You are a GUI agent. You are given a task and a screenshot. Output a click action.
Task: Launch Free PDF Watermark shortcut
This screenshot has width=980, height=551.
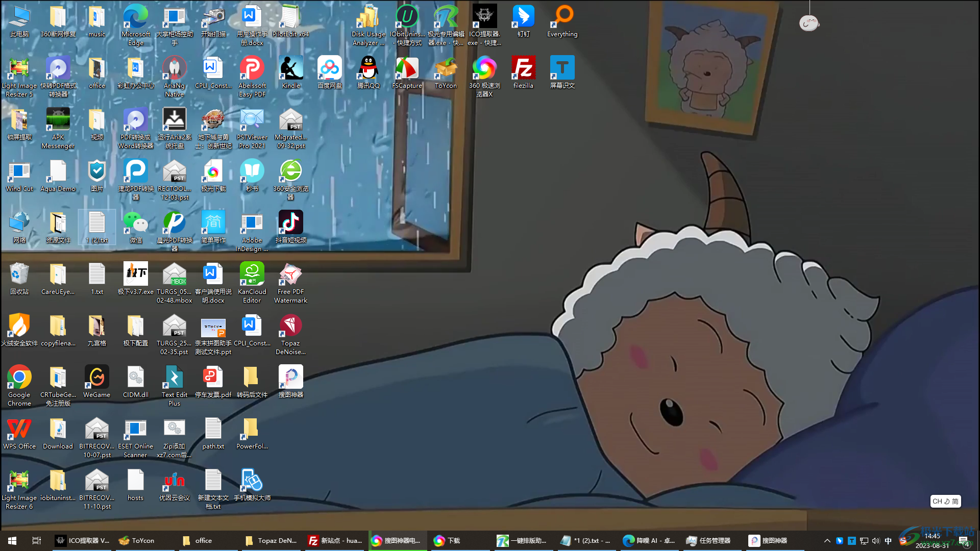tap(290, 283)
